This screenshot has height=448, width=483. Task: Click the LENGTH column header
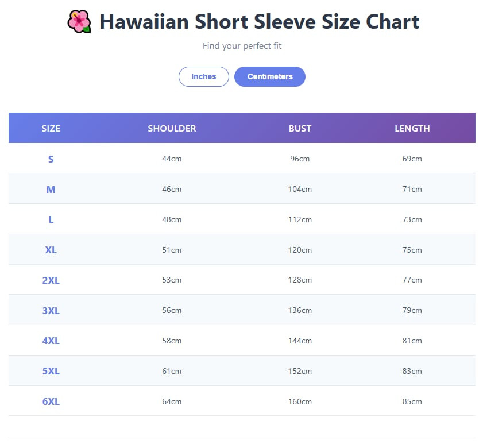(x=412, y=128)
